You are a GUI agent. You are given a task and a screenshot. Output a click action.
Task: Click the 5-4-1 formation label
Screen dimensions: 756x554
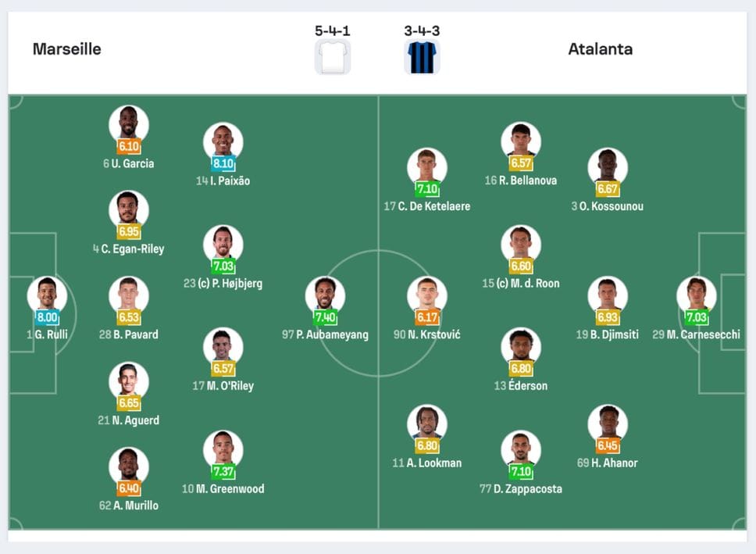(333, 31)
